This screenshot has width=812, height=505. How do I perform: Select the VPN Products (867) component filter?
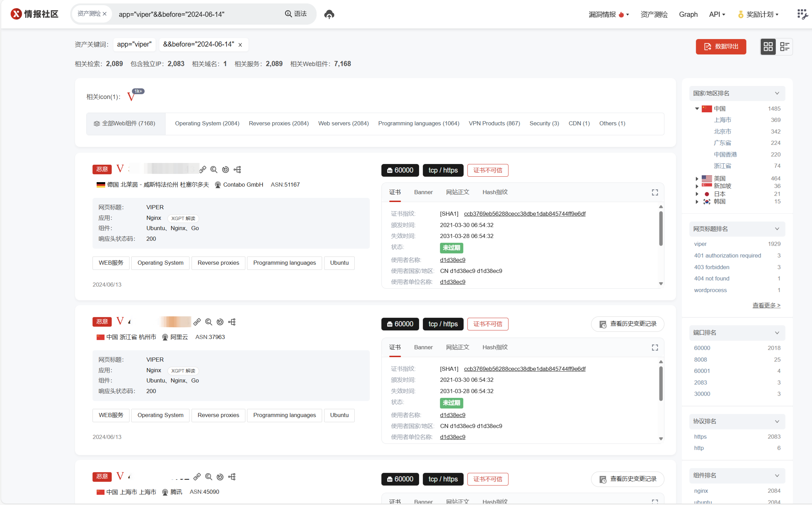(494, 124)
